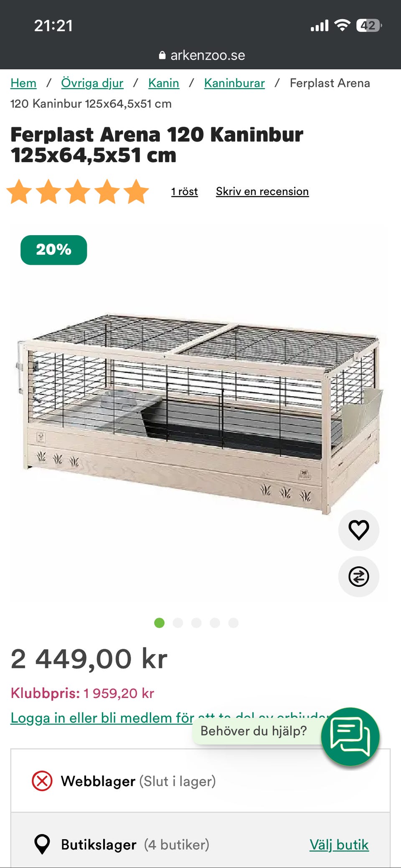The width and height of the screenshot is (401, 868).
Task: Tap the red out-of-stock Webblager icon
Action: coord(42,781)
